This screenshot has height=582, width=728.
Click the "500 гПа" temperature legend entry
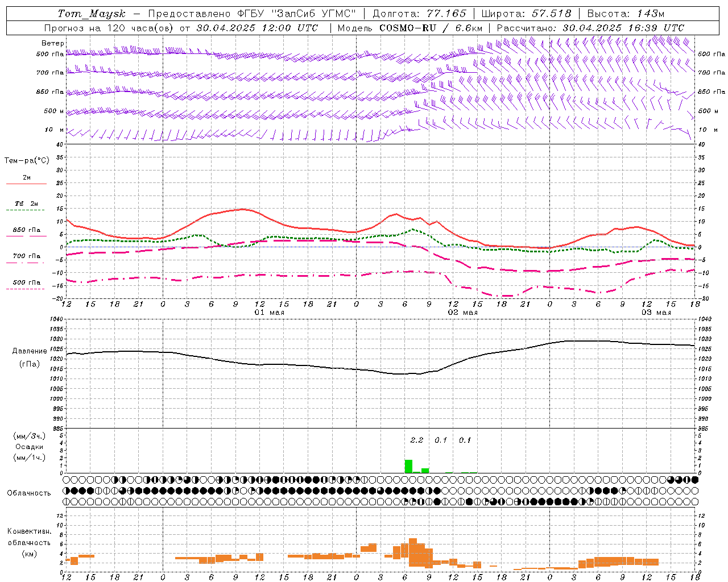pos(27,282)
